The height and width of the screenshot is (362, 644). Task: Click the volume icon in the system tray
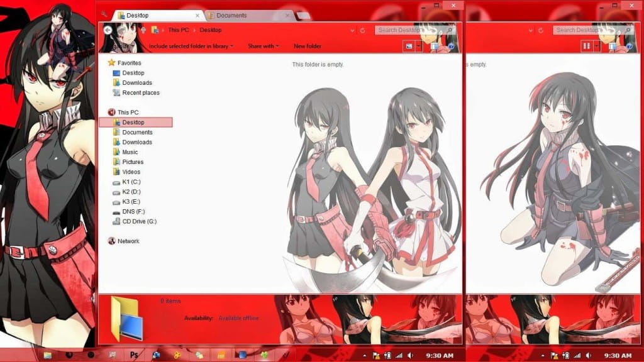(409, 355)
